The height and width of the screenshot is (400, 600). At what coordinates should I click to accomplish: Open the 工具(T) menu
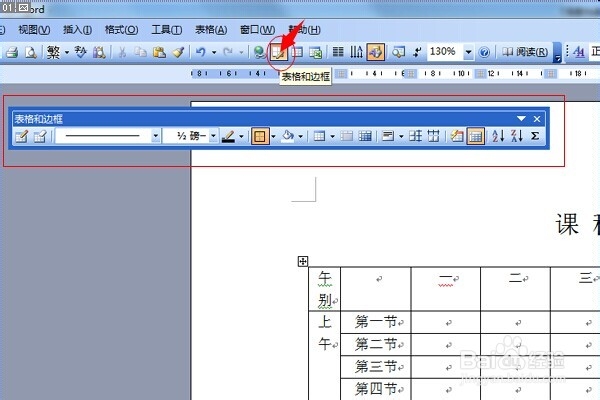[x=167, y=29]
